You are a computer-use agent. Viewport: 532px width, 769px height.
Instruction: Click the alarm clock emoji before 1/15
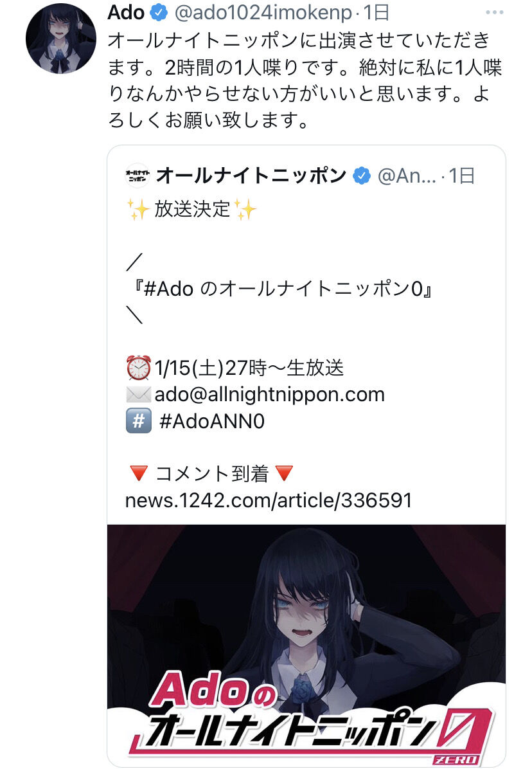(139, 368)
